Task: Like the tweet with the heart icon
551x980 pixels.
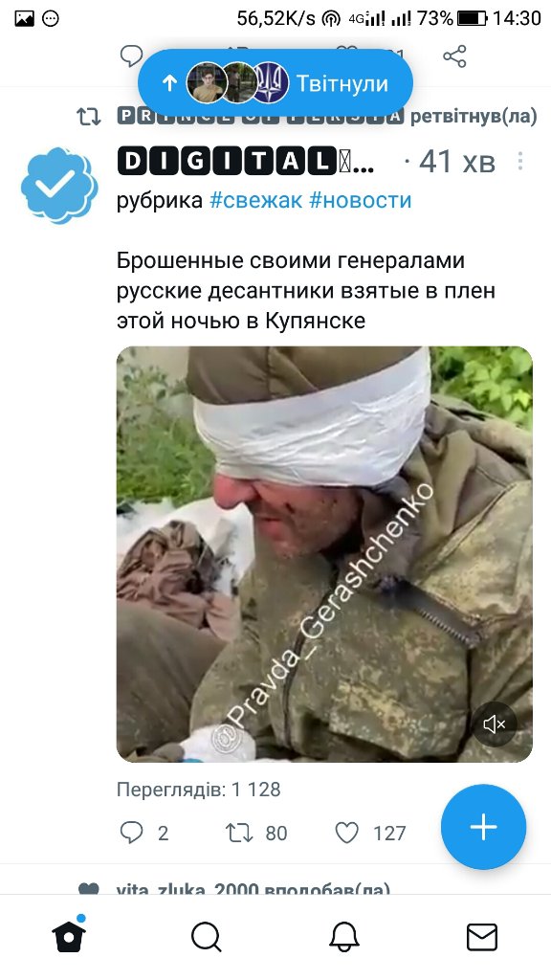Action: (x=346, y=833)
